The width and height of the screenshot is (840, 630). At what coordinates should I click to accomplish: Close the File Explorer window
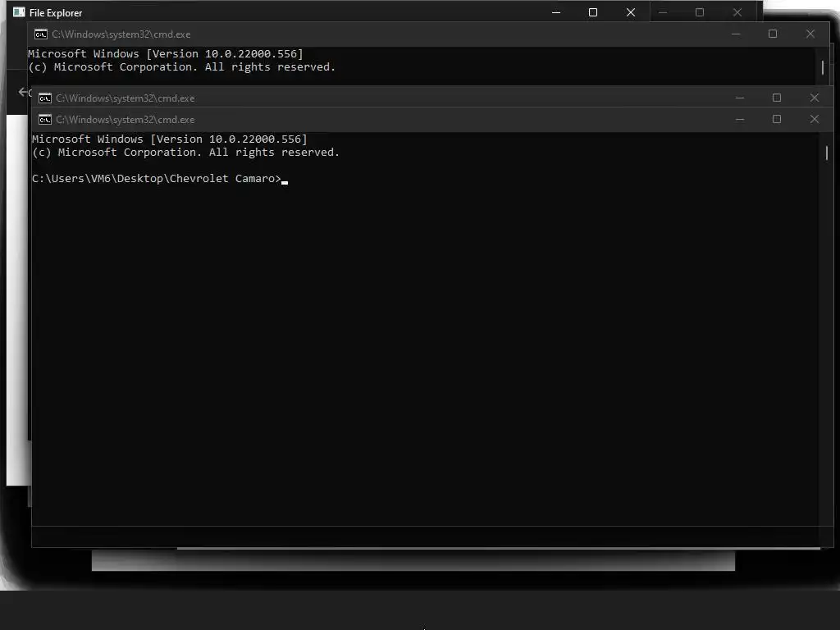(x=631, y=12)
